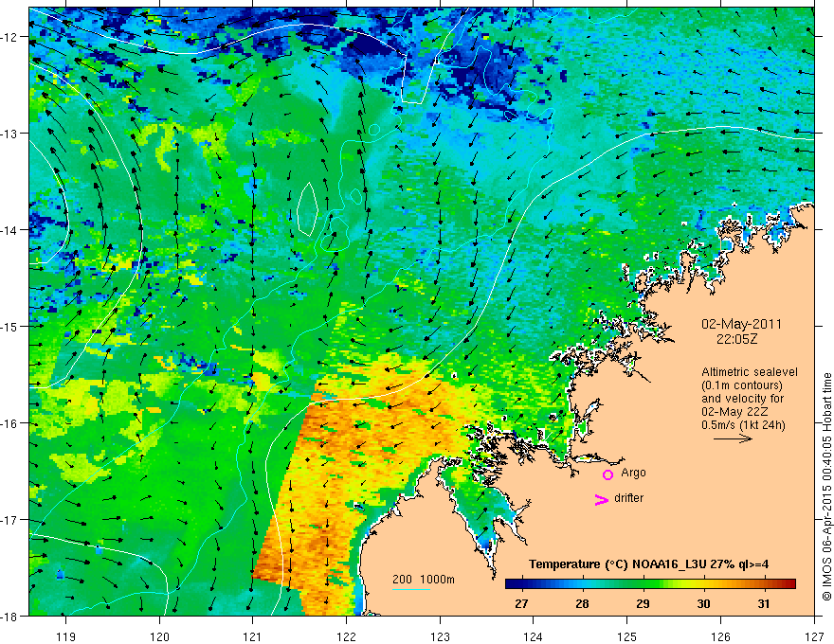This screenshot has width=834, height=644.
Task: Click the velocity scale reference arrow
Action: tap(733, 438)
